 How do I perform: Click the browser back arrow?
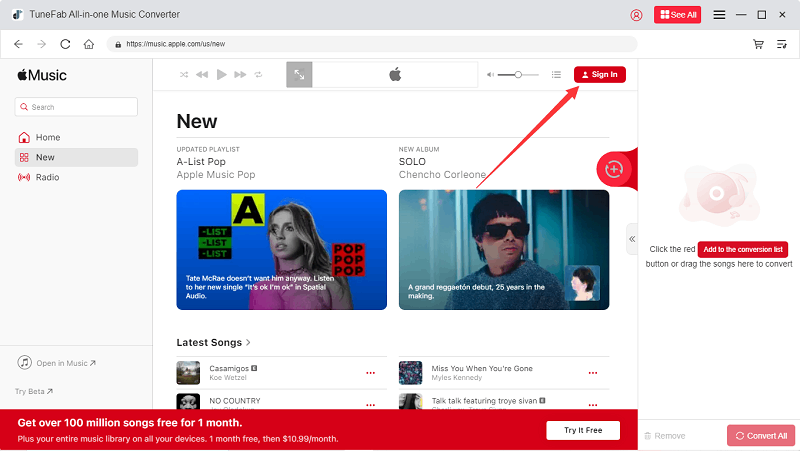click(18, 44)
